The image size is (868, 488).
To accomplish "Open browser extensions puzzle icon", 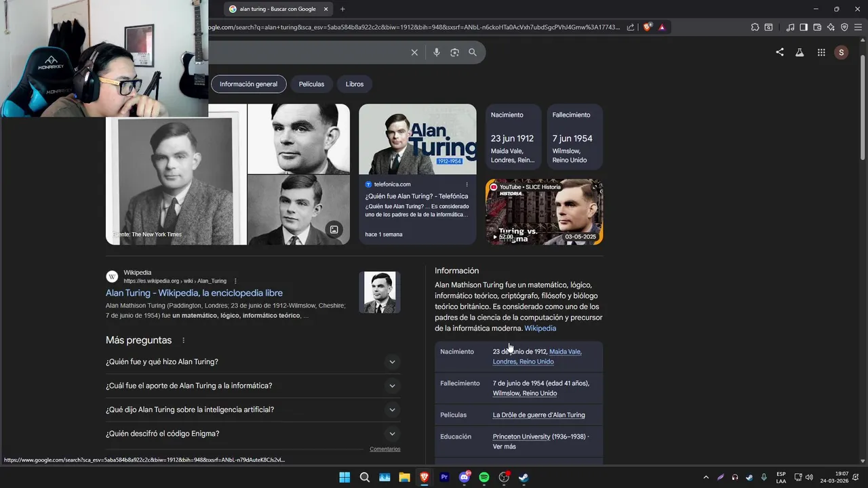I will pyautogui.click(x=755, y=27).
